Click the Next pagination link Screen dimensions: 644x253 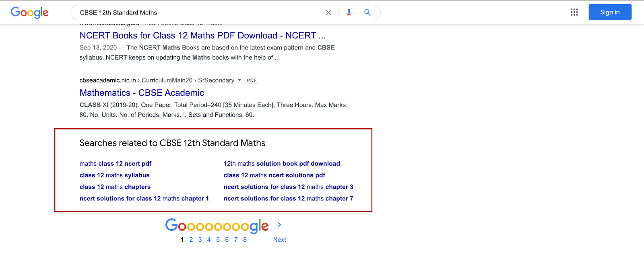pos(279,240)
